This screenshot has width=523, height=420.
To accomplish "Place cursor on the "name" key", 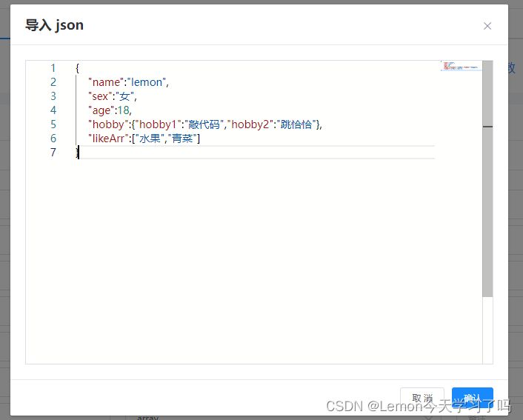I will tap(106, 82).
